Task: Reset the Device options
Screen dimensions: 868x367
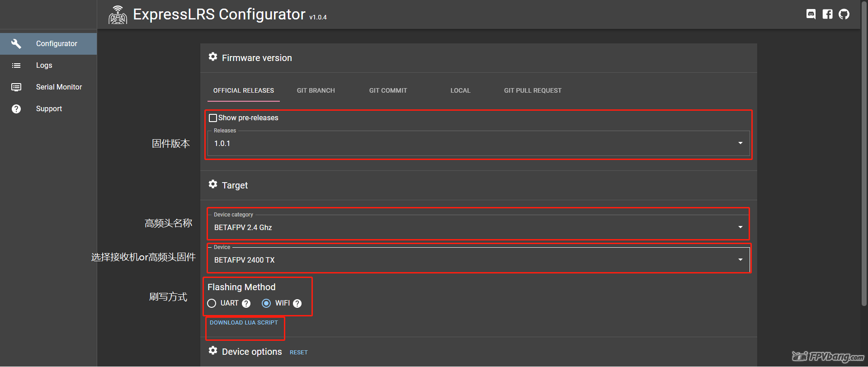Action: pos(298,353)
